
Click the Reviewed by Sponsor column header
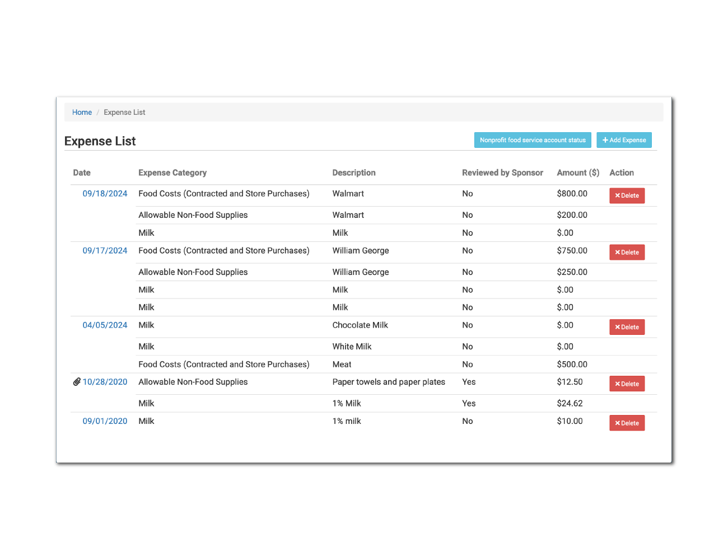point(502,173)
